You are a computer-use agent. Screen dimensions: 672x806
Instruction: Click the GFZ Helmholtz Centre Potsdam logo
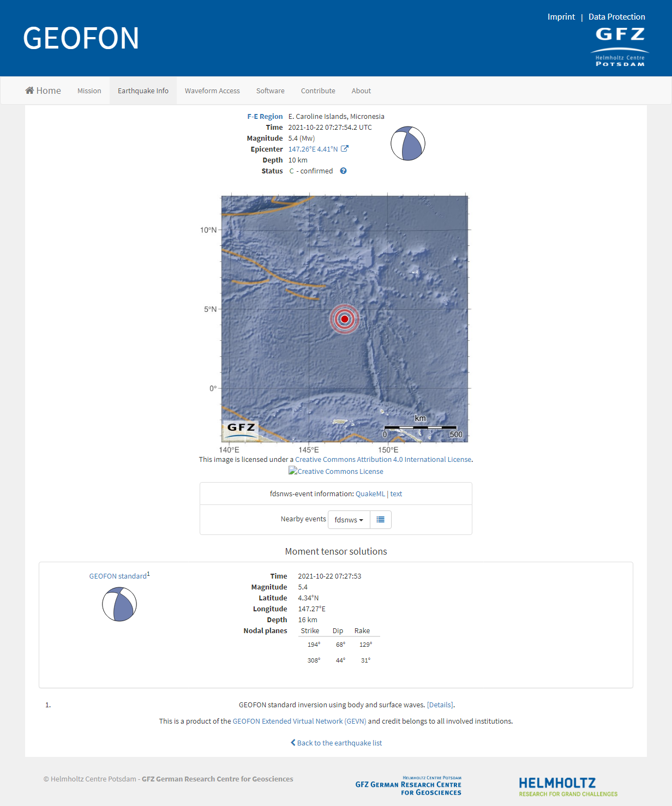[620, 47]
